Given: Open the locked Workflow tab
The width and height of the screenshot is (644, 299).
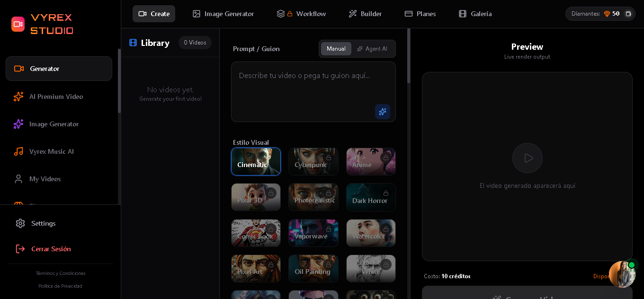Looking at the screenshot, I should [x=301, y=14].
